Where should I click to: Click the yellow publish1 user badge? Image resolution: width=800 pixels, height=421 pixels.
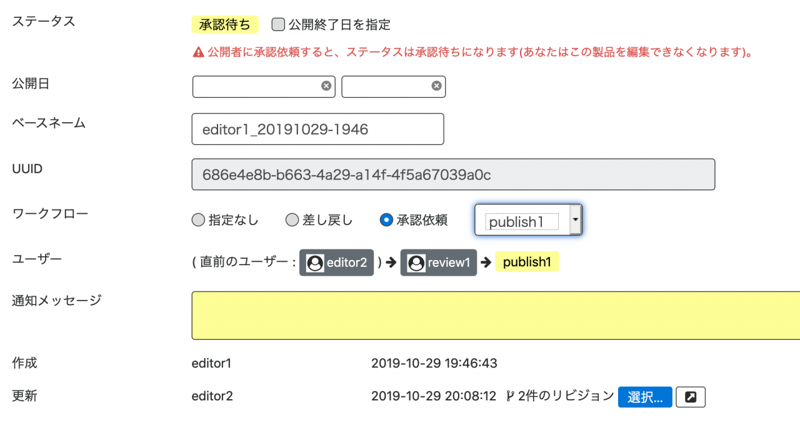526,263
